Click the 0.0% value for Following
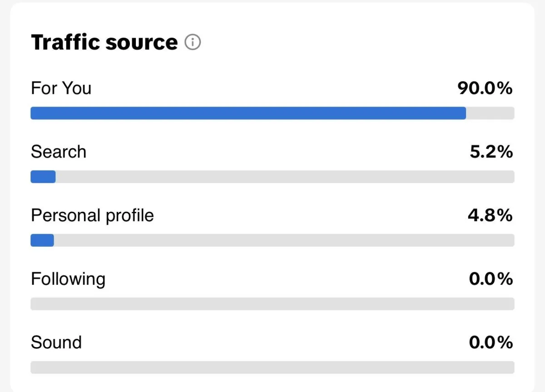Screen dimensions: 545x392 click(490, 279)
